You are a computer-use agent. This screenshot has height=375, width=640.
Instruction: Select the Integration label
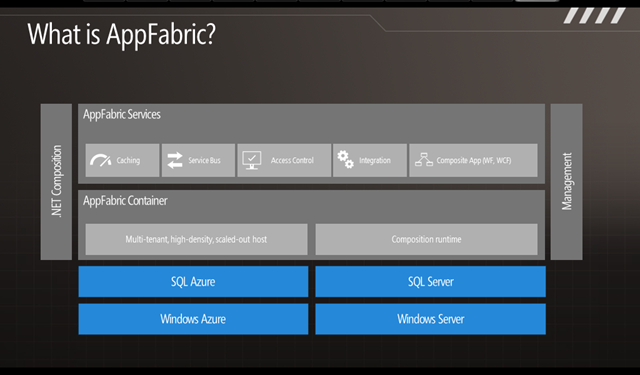click(x=375, y=160)
